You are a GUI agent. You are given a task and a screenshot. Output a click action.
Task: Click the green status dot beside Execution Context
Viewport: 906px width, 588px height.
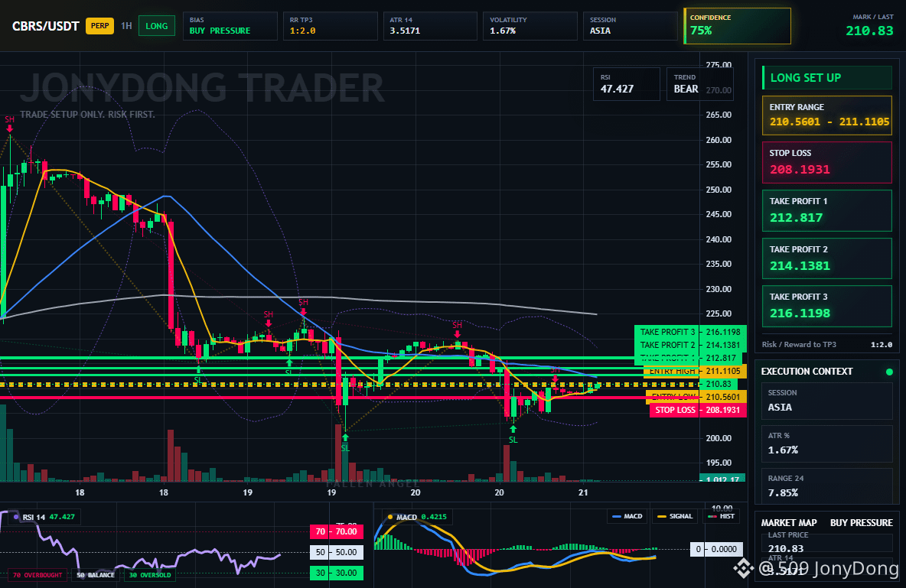click(889, 372)
